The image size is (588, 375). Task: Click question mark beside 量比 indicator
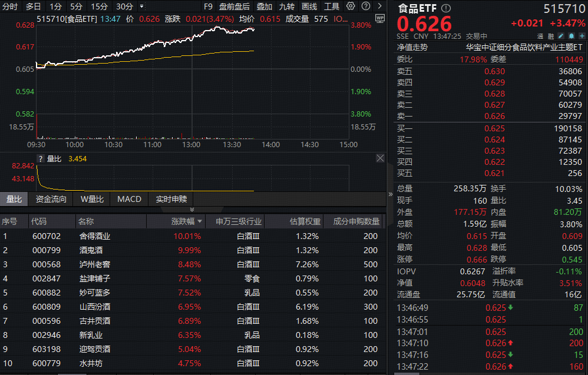[41, 159]
